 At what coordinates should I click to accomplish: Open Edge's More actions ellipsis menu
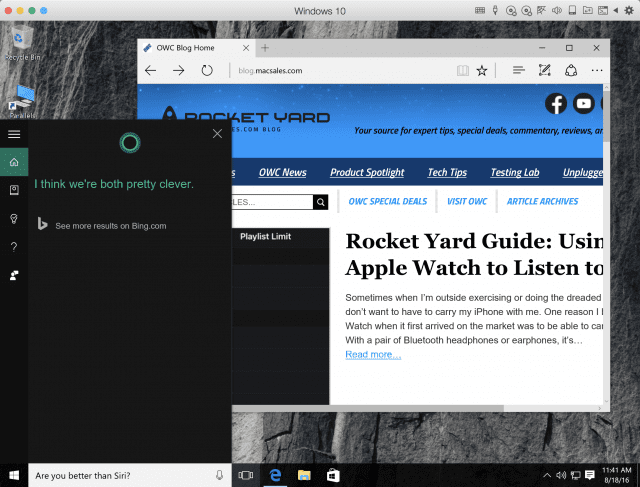[x=597, y=71]
